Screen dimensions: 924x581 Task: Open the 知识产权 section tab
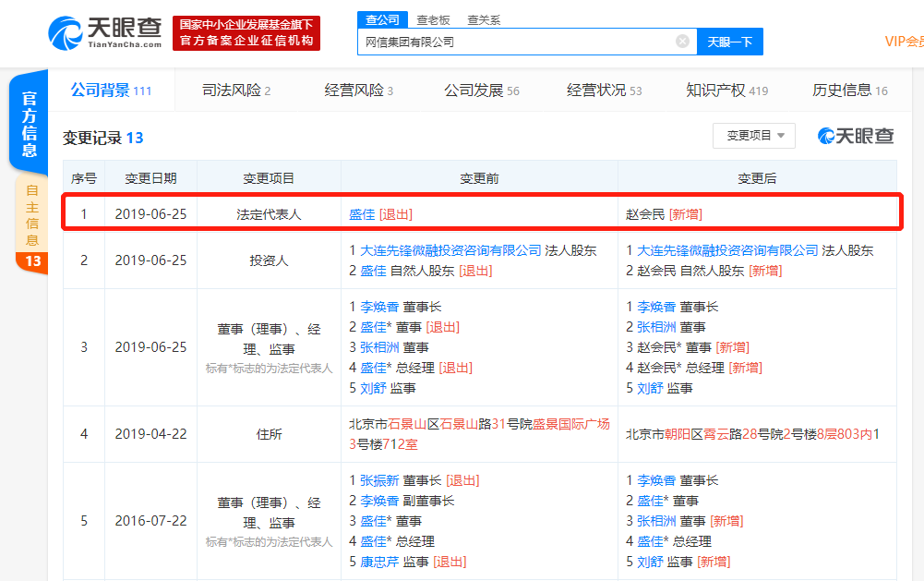pyautogui.click(x=719, y=90)
